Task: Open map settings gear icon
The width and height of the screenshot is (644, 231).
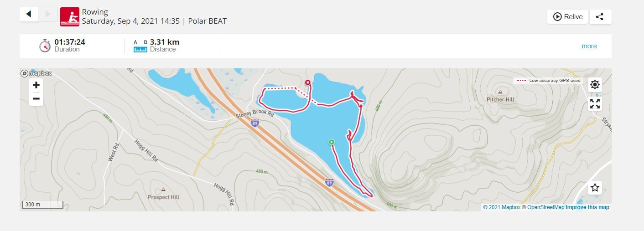Action: click(595, 85)
